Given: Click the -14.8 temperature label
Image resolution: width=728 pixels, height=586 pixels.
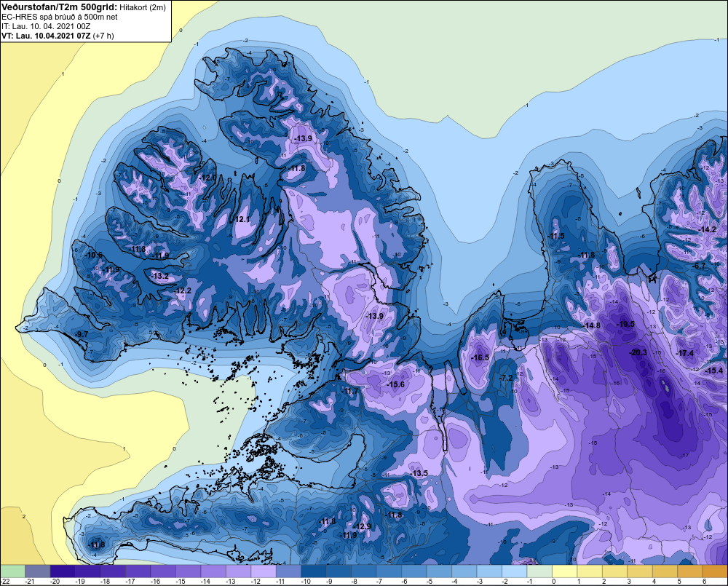Looking at the screenshot, I should pos(591,325).
